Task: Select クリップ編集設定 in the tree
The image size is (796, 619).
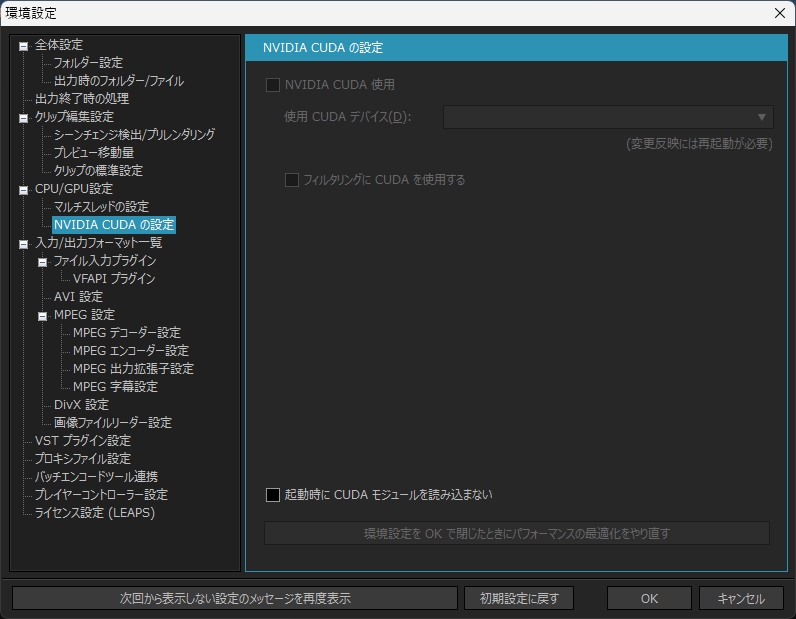Action: tap(74, 117)
